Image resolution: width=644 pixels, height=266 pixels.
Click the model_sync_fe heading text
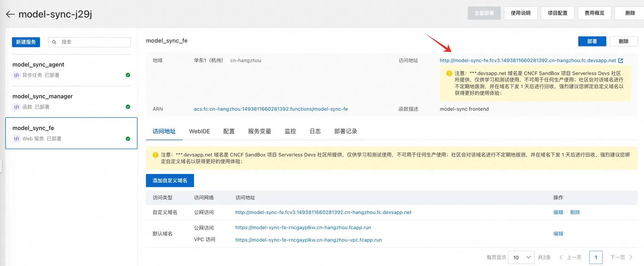(167, 40)
